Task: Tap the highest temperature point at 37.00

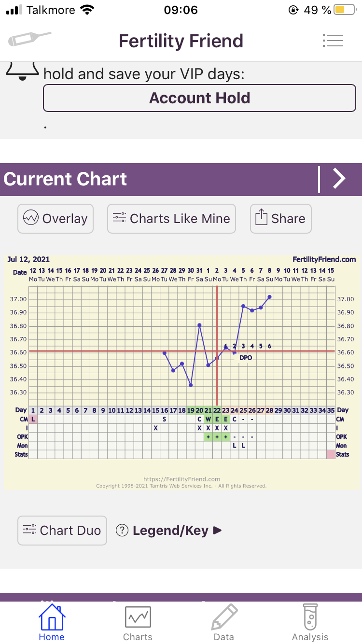Action: click(x=269, y=297)
